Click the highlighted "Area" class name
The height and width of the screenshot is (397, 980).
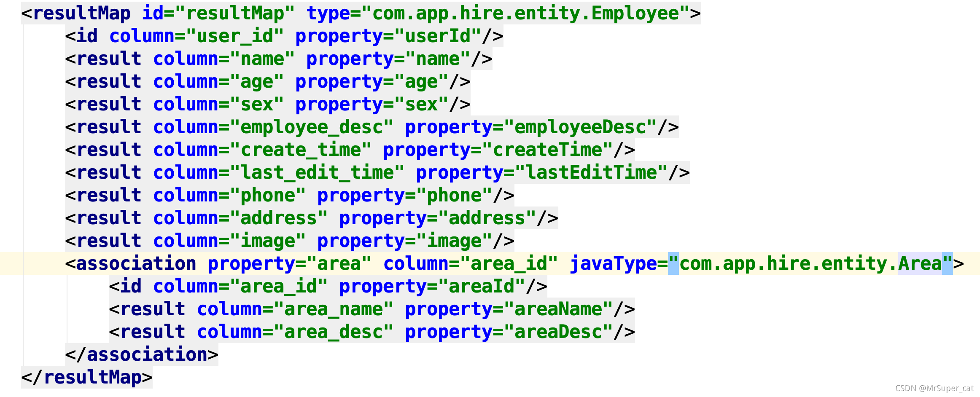(x=920, y=264)
